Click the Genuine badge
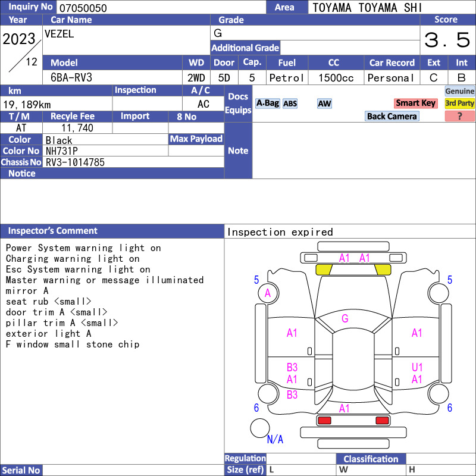Screen dimensions: 476x476 tap(459, 91)
